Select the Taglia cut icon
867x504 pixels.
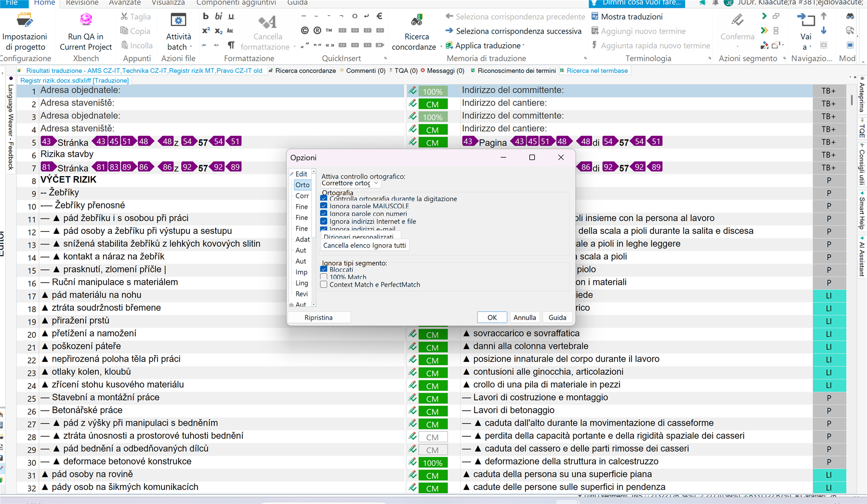point(124,16)
